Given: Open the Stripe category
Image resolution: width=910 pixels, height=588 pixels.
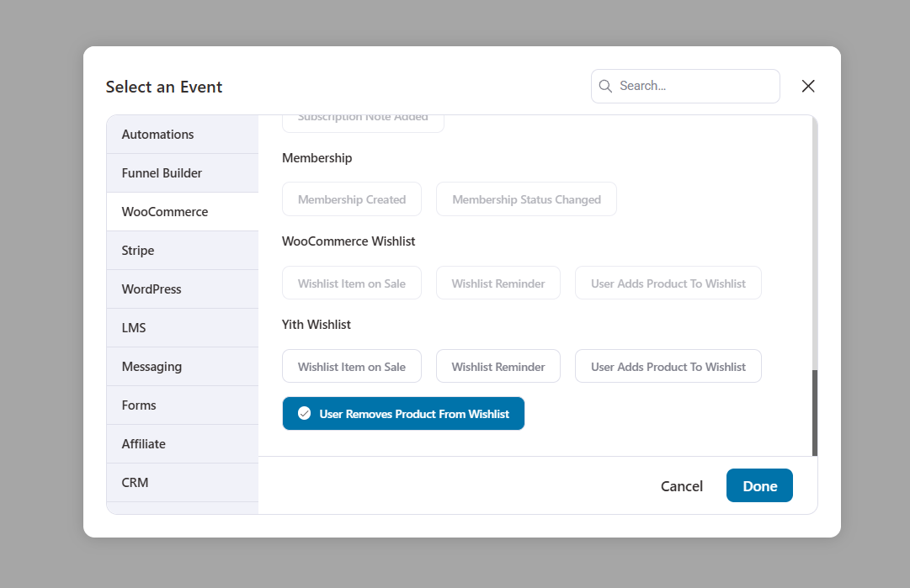Looking at the screenshot, I should pos(182,251).
